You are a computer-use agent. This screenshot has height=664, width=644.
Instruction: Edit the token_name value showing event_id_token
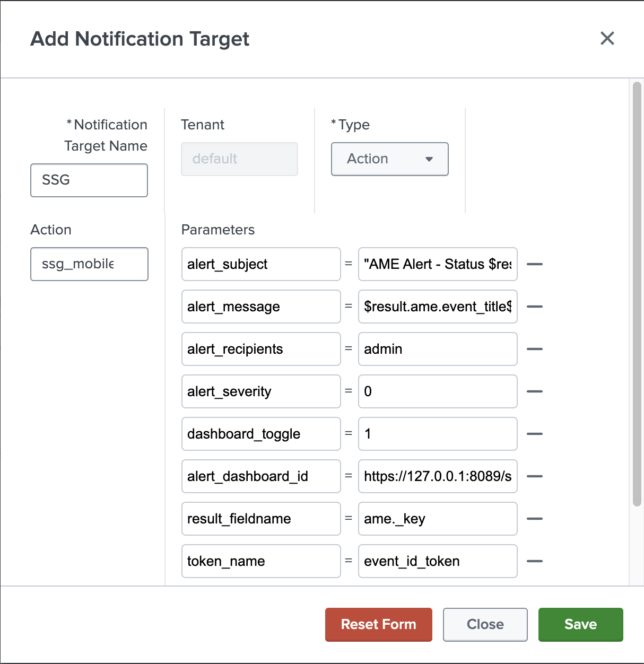[x=437, y=561]
